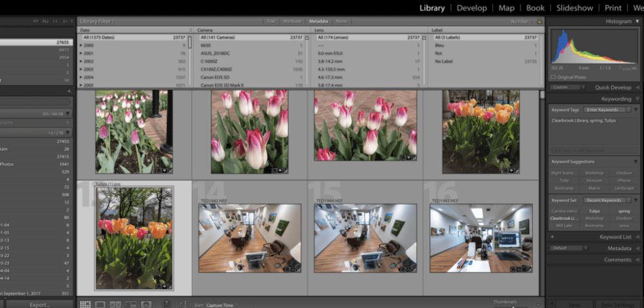Switch to Print module

click(x=613, y=8)
